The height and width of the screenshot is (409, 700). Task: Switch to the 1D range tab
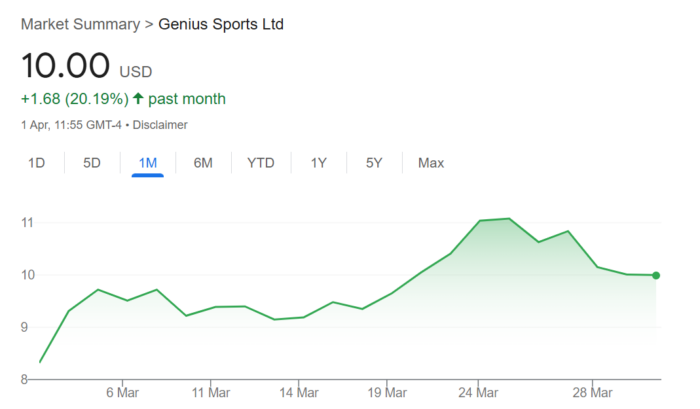tap(36, 163)
